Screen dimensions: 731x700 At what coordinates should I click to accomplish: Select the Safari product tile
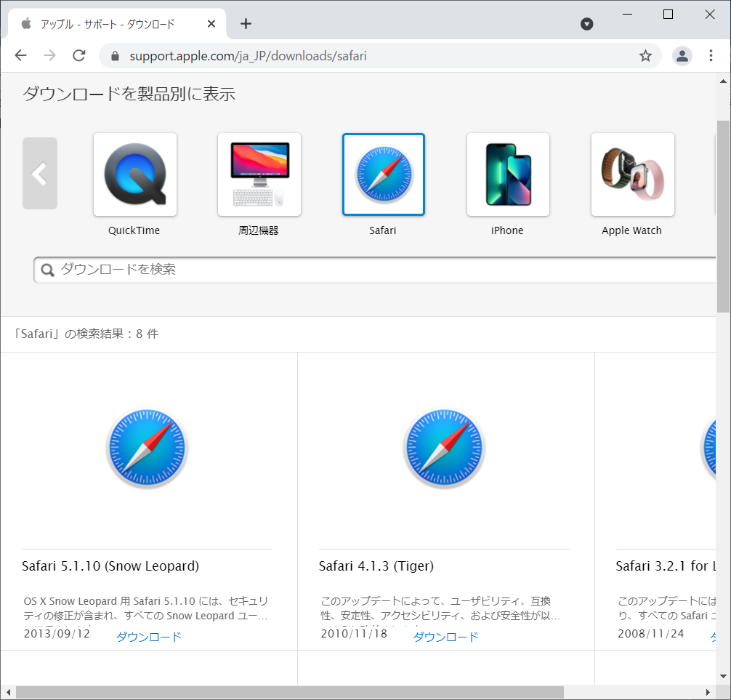[383, 174]
